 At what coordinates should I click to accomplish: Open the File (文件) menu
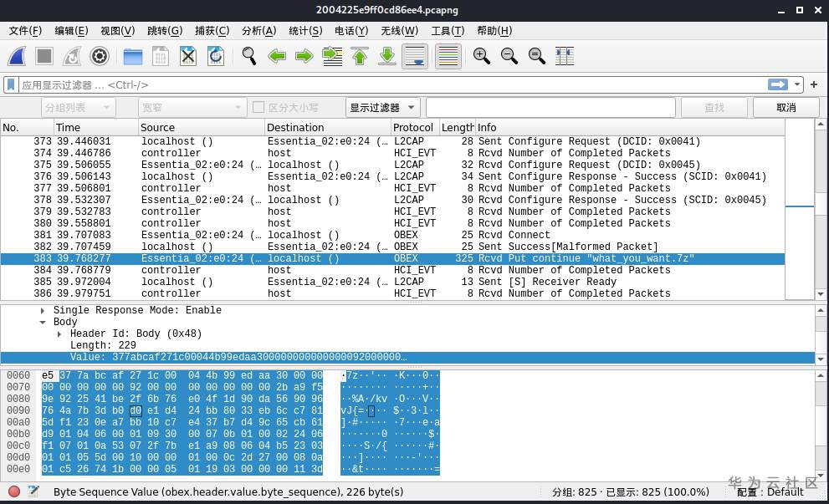(25, 31)
